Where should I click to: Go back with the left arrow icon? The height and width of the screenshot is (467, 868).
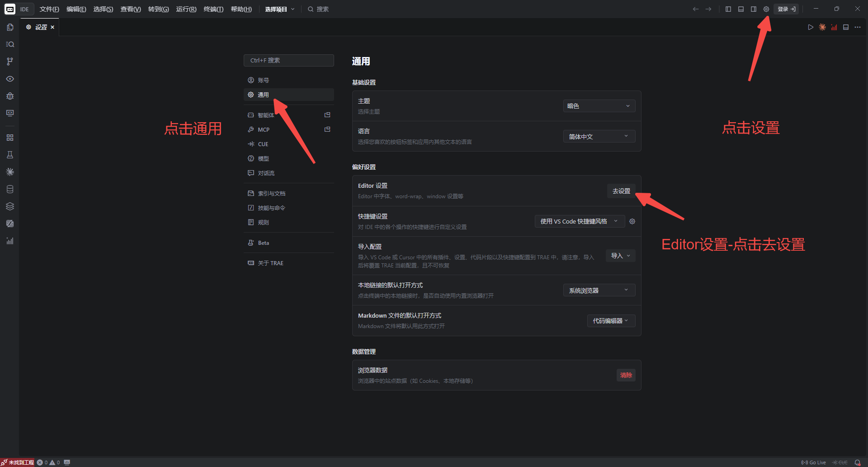coord(696,9)
